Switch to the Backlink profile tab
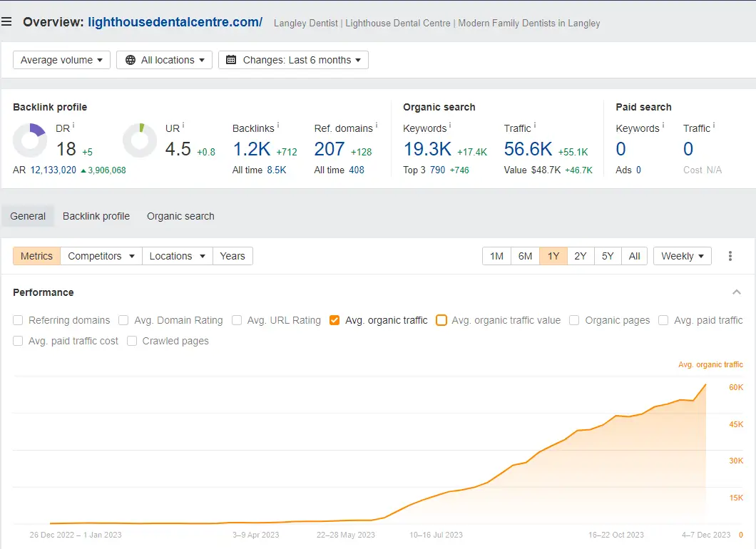 pos(96,216)
